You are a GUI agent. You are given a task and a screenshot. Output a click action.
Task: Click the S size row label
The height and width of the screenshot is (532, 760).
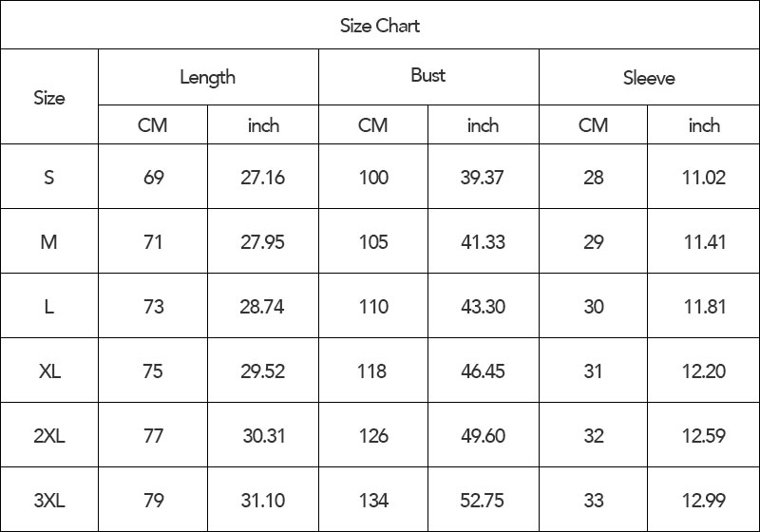[x=49, y=177]
